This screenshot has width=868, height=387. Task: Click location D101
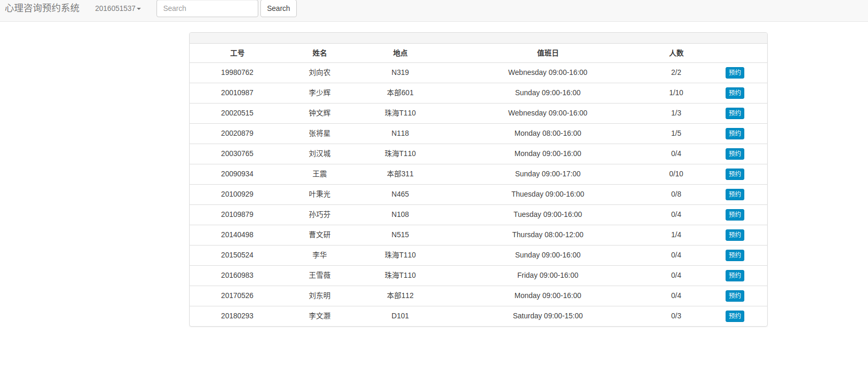[x=400, y=316]
